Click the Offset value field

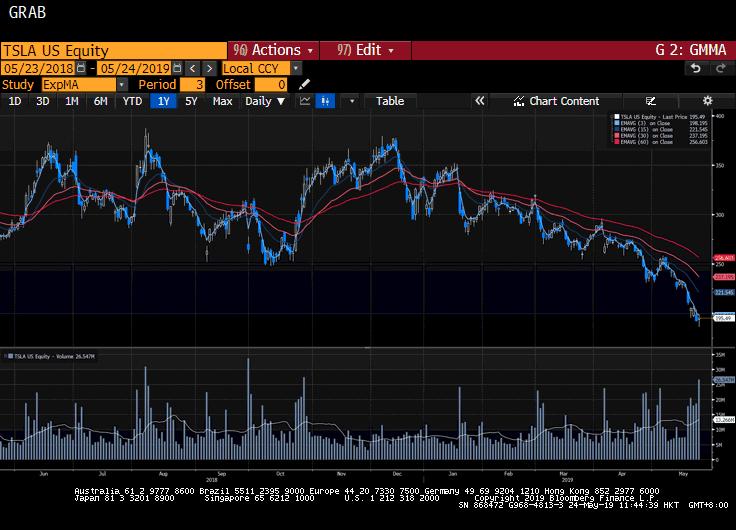[271, 84]
